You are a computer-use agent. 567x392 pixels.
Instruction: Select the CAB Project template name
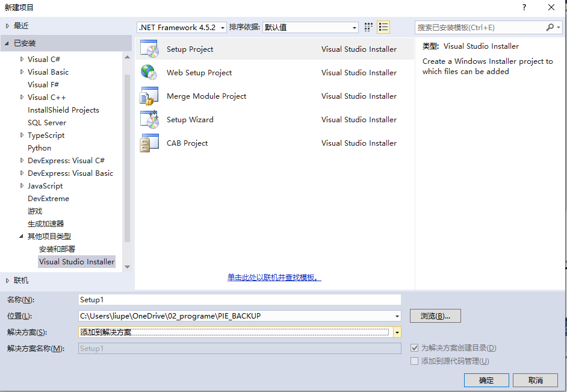point(187,143)
